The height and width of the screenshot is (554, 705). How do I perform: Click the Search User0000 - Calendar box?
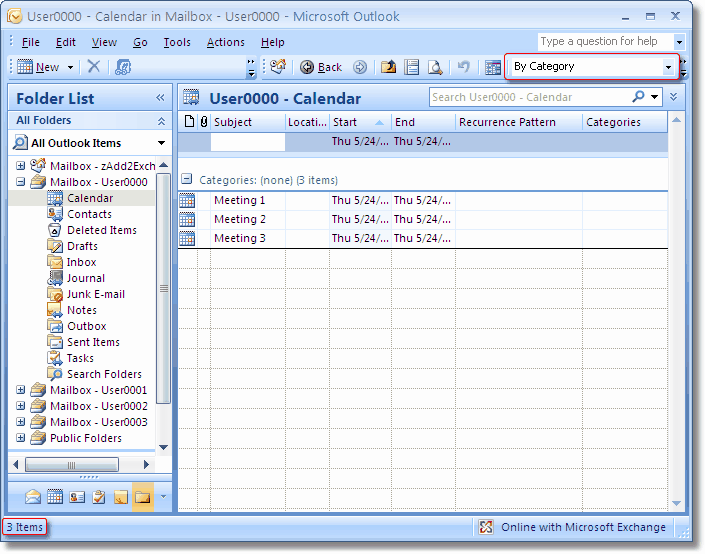point(531,97)
